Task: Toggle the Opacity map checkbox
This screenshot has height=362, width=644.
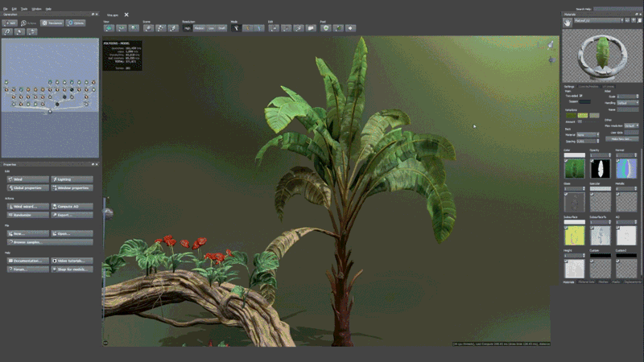Action: coord(592,161)
